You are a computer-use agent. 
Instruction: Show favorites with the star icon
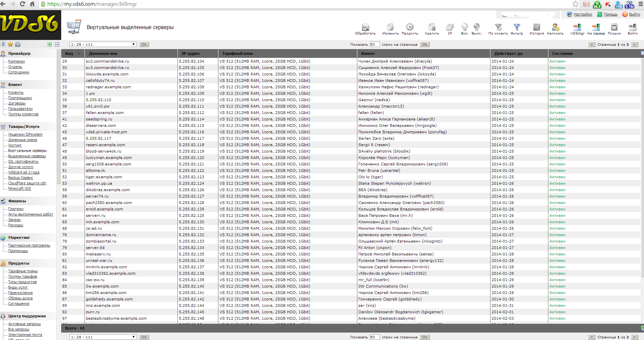tap(10, 44)
